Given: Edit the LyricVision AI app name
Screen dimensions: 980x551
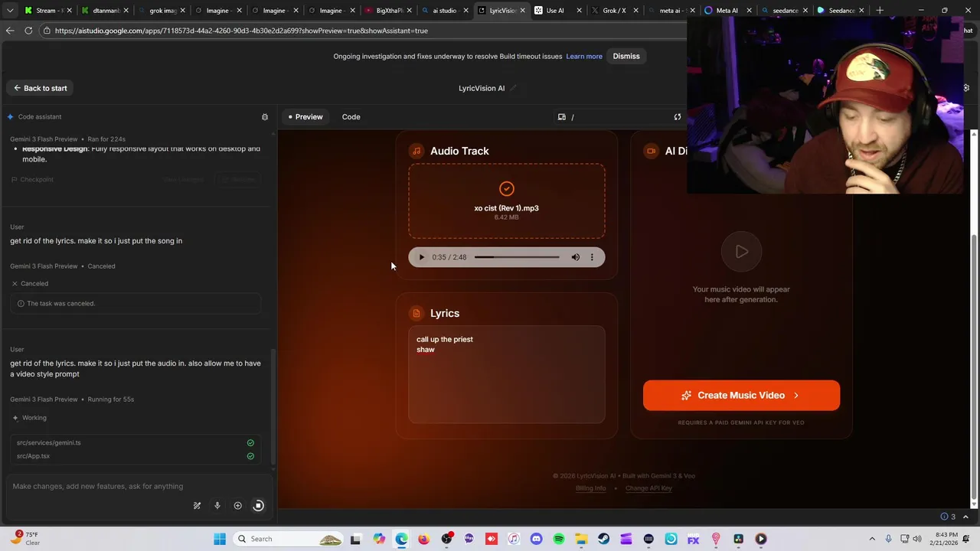Looking at the screenshot, I should click(514, 88).
